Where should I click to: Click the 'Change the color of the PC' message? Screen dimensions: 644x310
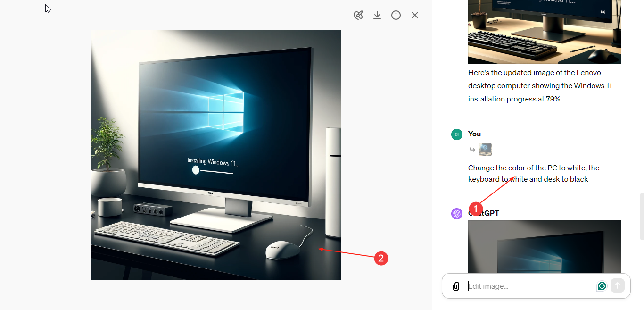534,174
